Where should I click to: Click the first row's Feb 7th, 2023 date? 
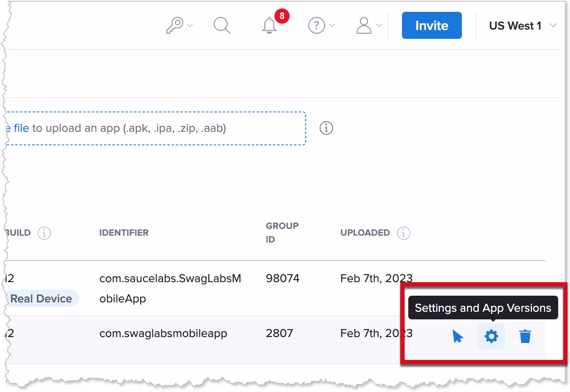(x=376, y=278)
